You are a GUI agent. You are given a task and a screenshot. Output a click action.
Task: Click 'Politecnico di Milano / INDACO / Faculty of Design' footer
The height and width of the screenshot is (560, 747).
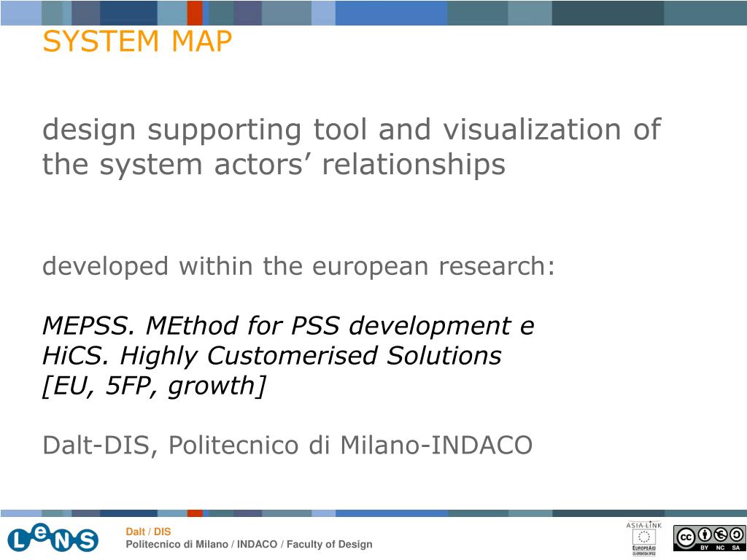(x=249, y=544)
